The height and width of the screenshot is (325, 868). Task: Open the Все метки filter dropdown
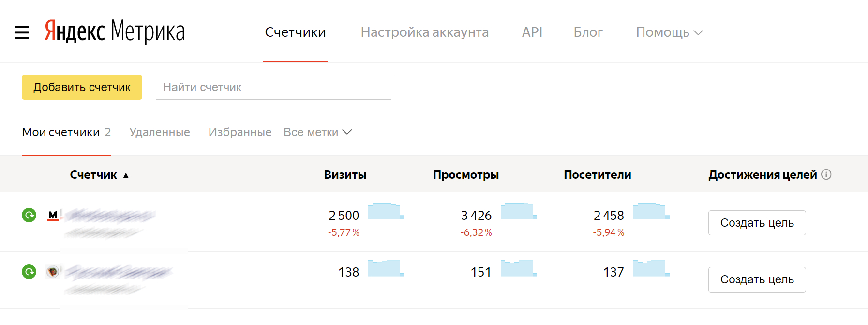click(x=317, y=132)
